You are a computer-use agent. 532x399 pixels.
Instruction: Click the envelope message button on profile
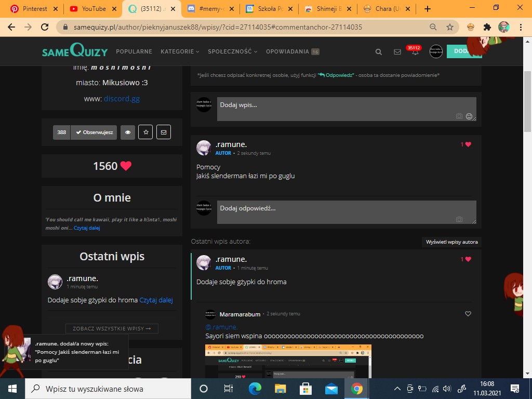click(164, 132)
